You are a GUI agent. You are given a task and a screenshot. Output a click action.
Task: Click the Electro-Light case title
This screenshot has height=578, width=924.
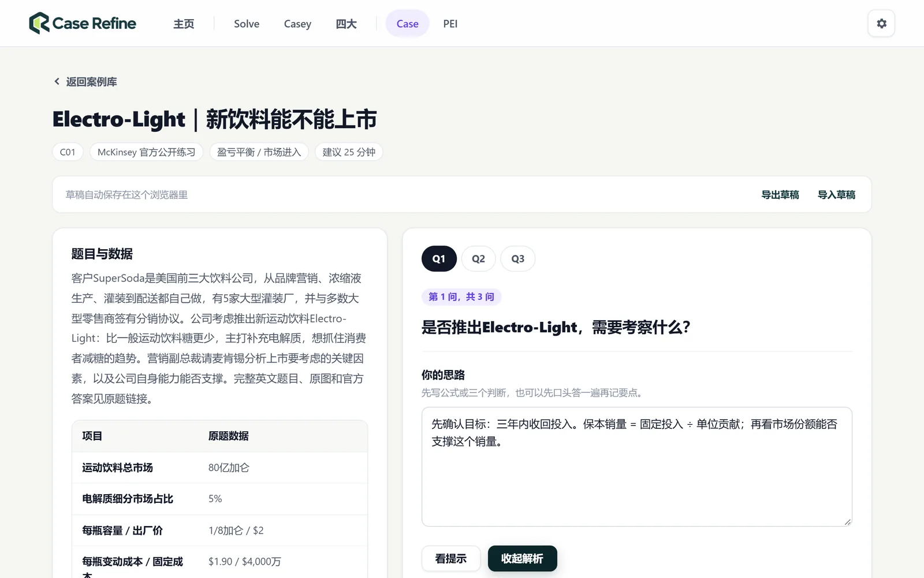pos(214,119)
